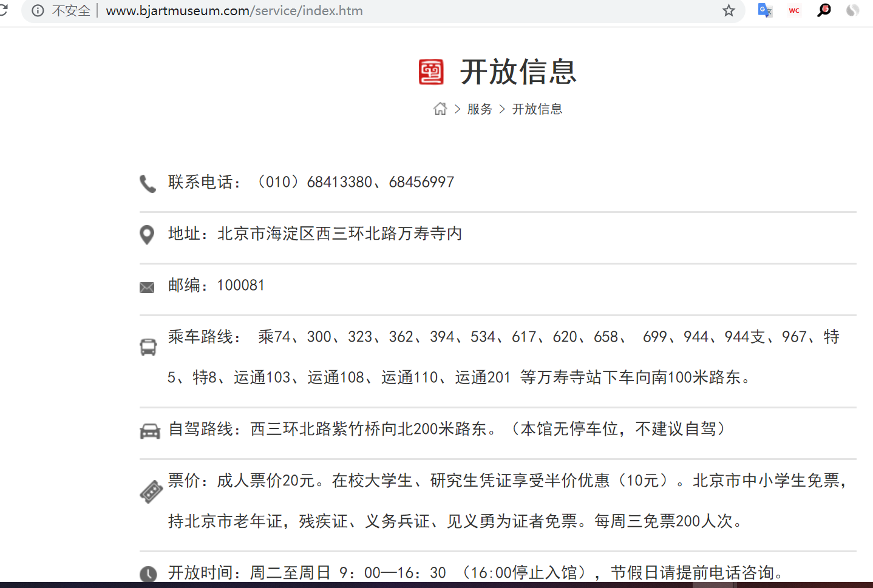Open the Google Translate extension

click(765, 10)
